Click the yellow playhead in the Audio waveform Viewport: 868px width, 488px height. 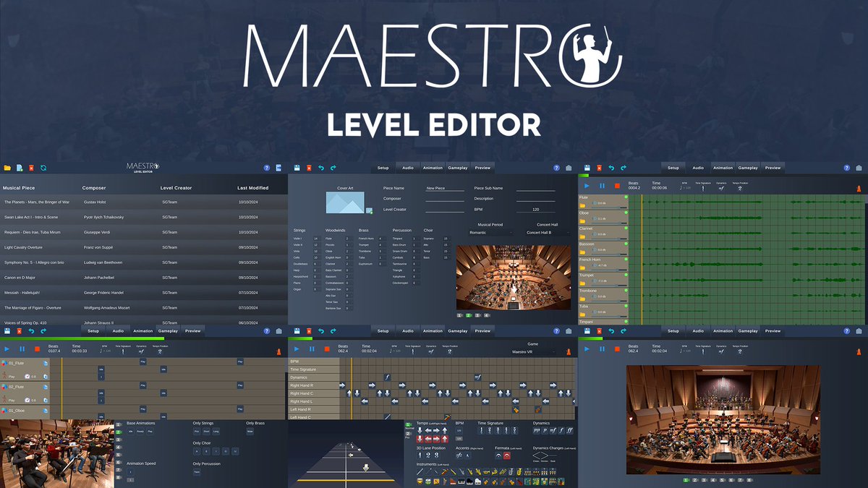(642, 258)
